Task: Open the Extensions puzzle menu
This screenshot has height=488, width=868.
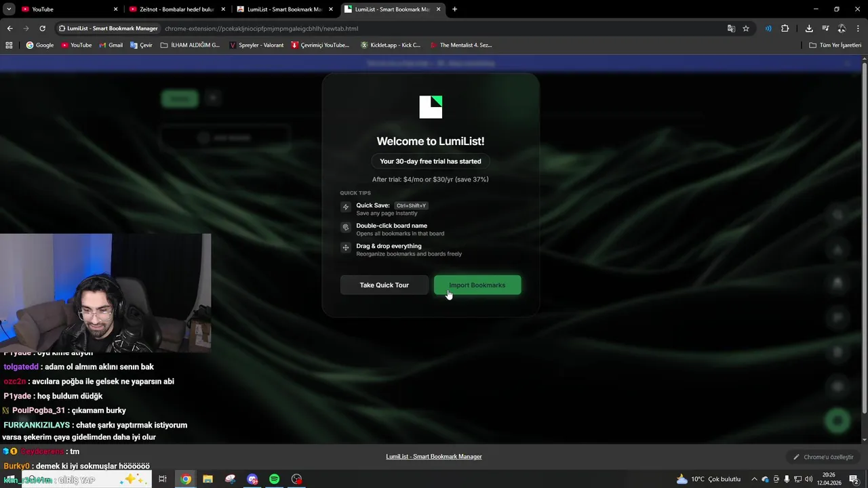Action: 785,28
